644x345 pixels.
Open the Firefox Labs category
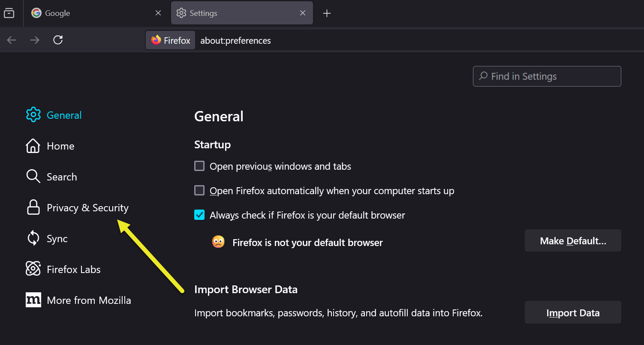tap(74, 270)
